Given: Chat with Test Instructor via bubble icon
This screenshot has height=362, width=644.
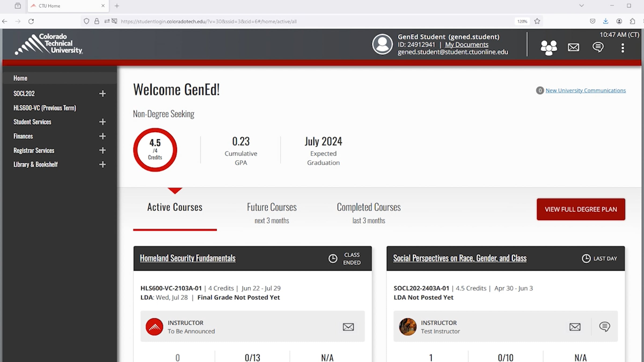Looking at the screenshot, I should (x=604, y=327).
